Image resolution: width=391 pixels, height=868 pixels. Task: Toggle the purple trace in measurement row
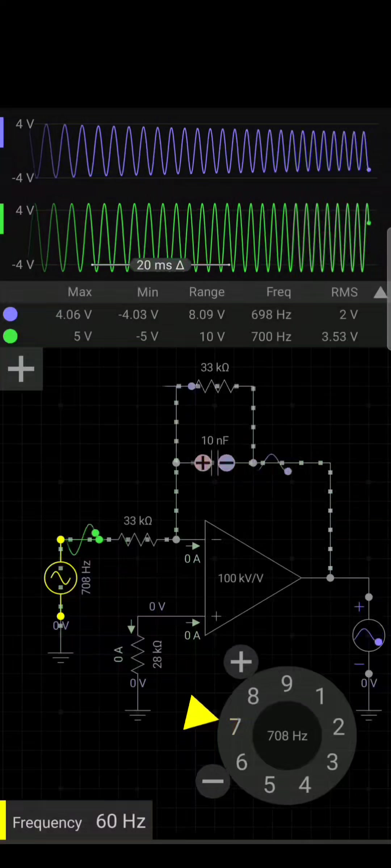(10, 314)
